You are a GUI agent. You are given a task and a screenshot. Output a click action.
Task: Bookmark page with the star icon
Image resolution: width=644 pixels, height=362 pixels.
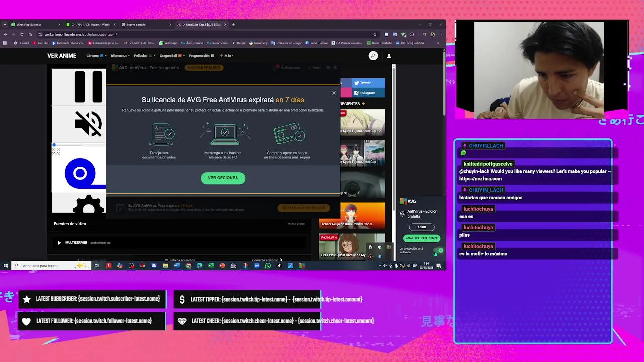point(375,34)
